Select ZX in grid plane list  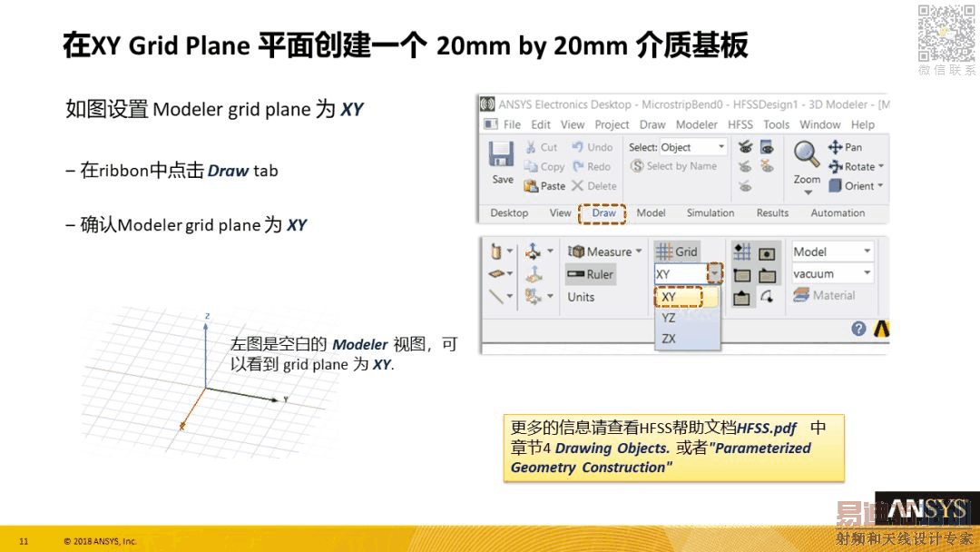click(687, 339)
